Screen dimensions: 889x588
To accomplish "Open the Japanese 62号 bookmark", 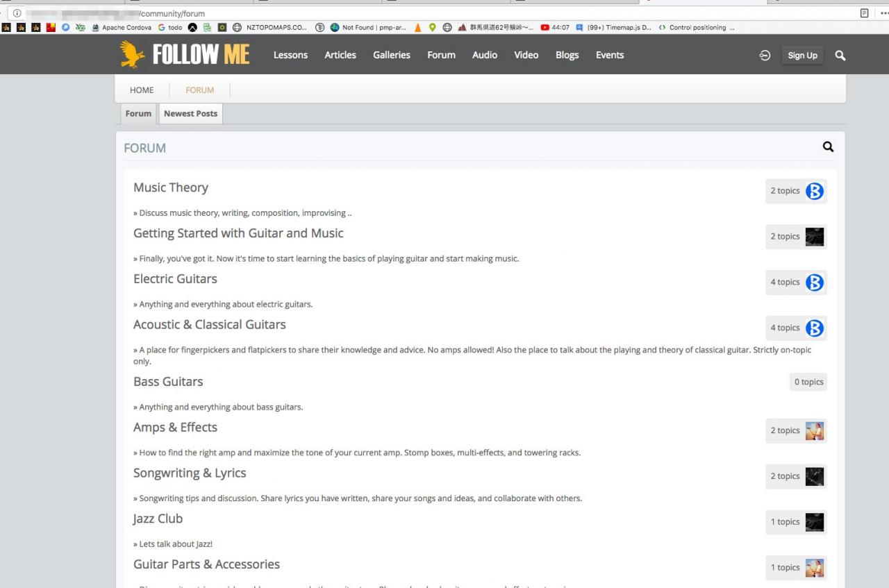I will [495, 28].
